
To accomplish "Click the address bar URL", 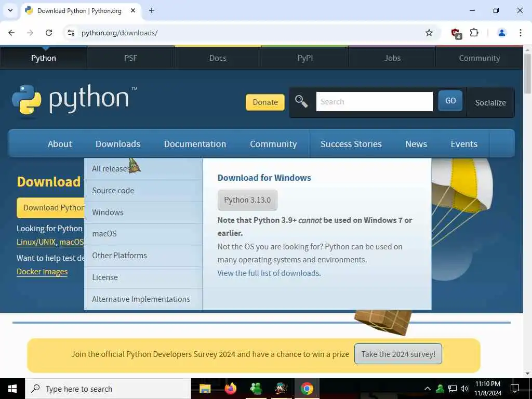I will click(x=119, y=33).
